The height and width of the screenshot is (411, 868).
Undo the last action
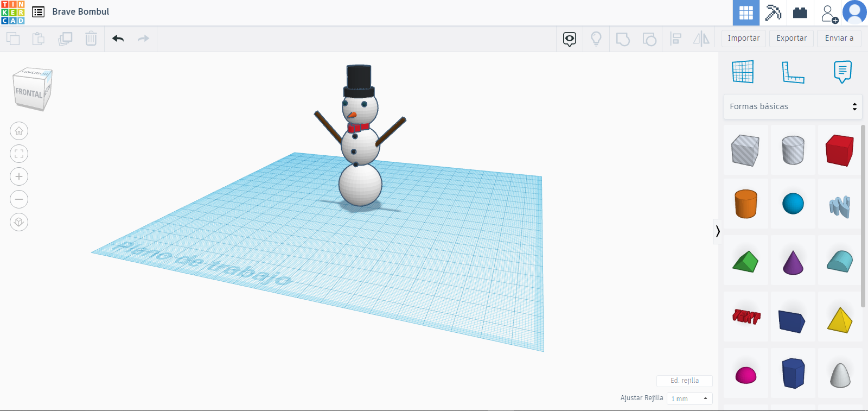tap(118, 39)
